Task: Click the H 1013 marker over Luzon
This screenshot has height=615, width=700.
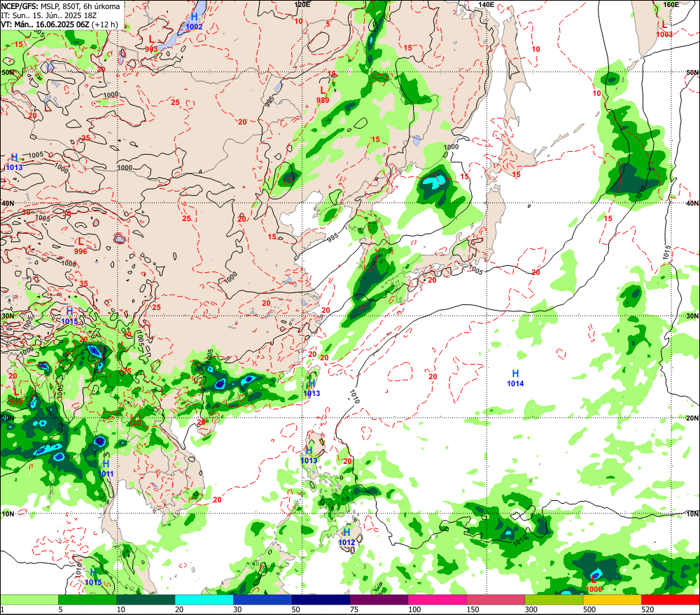Action: point(309,455)
